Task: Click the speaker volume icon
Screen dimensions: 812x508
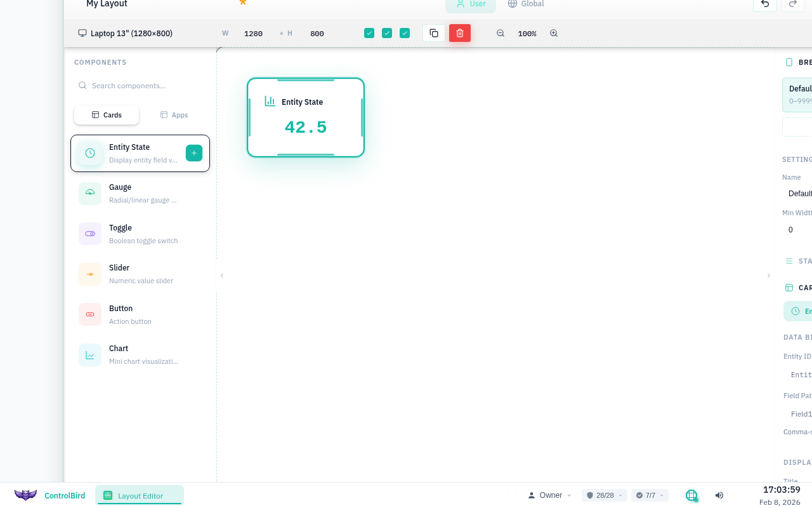Action: 719,495
